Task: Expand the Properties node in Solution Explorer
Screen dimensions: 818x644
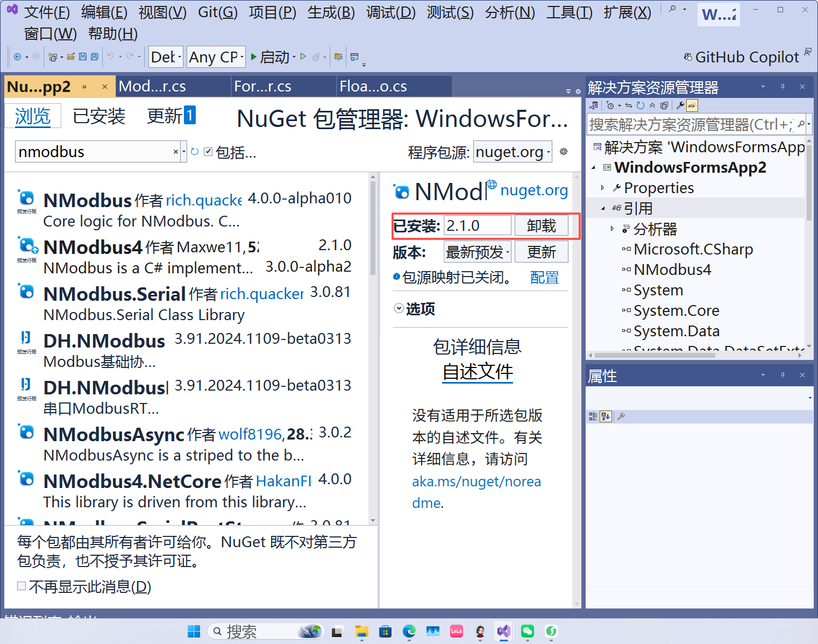Action: [602, 188]
